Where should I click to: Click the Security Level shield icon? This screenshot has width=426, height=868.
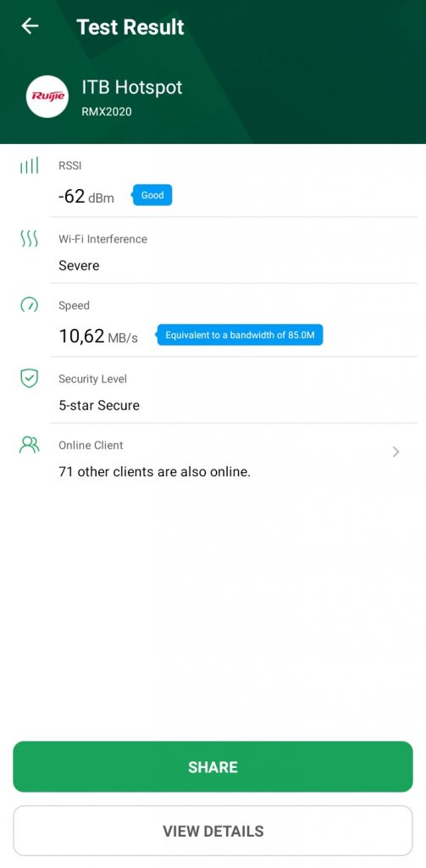coord(30,379)
